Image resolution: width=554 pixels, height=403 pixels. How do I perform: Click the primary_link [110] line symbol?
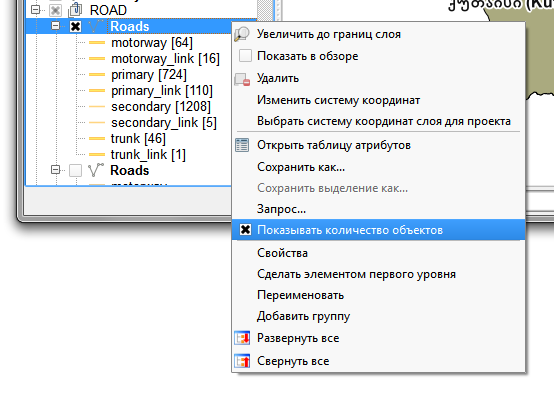(x=97, y=90)
